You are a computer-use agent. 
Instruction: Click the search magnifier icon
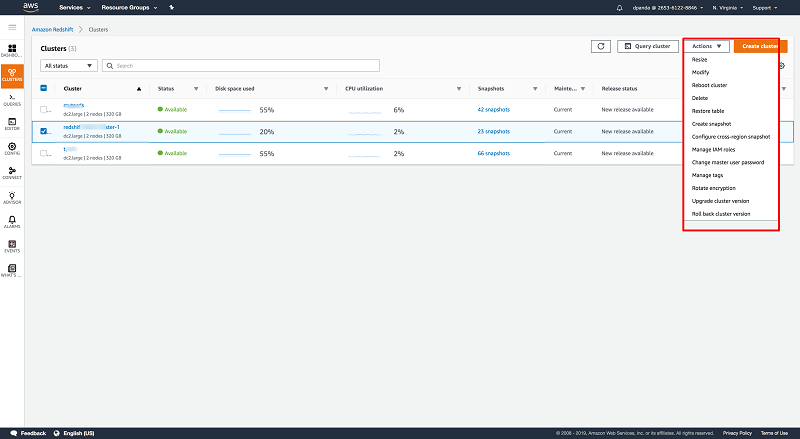[110, 66]
